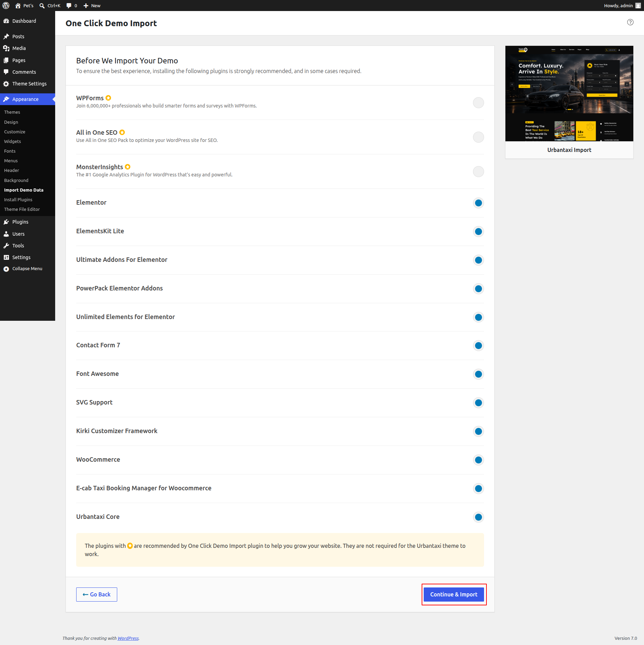Enable the All in One SEO toggle
Image resolution: width=644 pixels, height=645 pixels.
point(478,137)
